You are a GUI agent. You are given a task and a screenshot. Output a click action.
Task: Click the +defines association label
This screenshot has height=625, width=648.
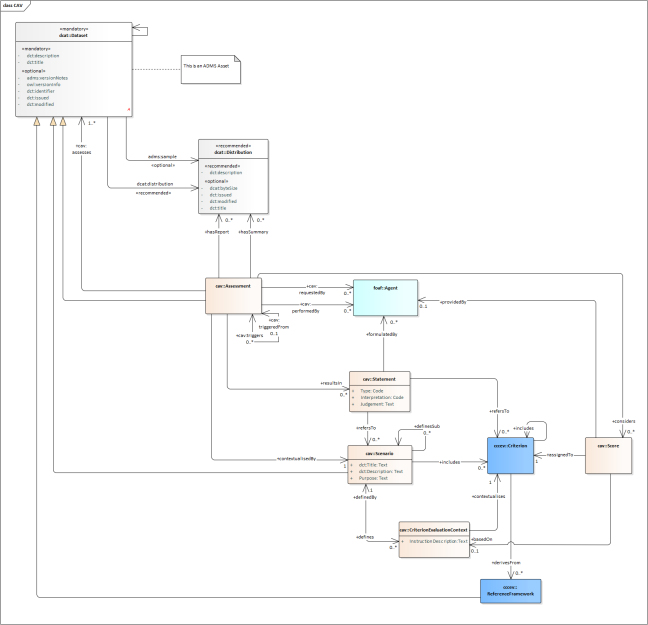pos(365,537)
